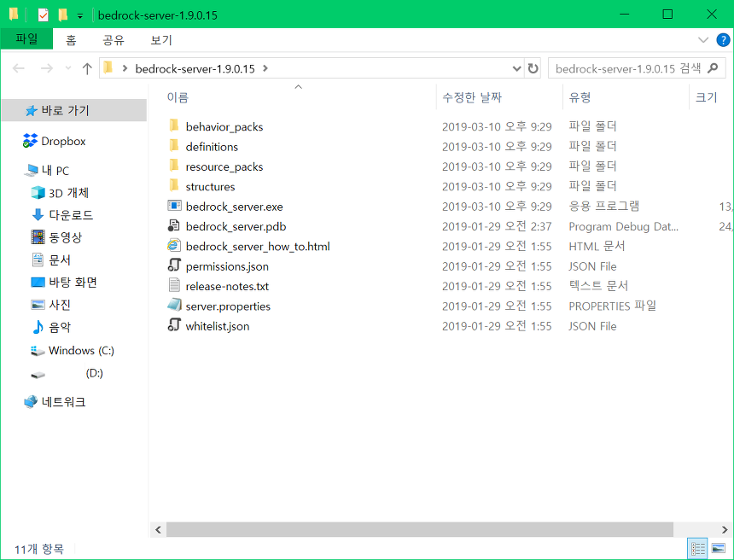Screen dimensions: 734x560
Task: Select the whitelist.json file name
Action: point(217,326)
